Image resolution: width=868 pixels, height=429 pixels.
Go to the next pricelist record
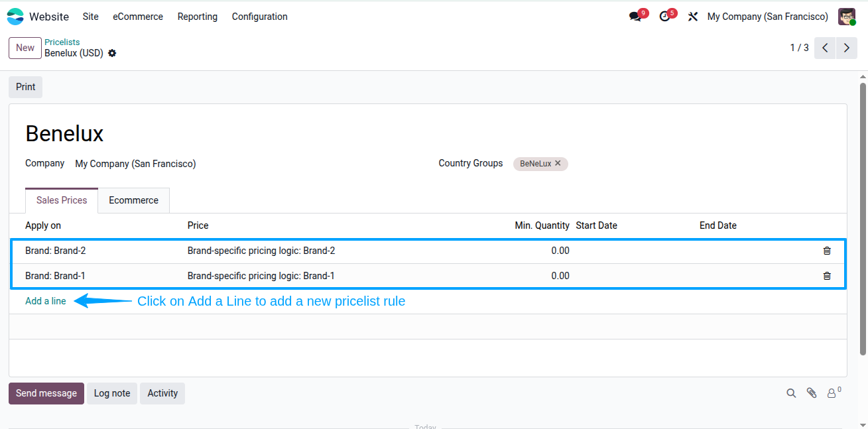pos(846,48)
